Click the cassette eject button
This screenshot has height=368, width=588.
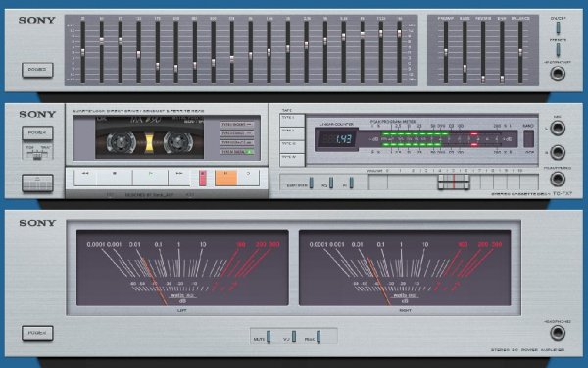tap(37, 183)
